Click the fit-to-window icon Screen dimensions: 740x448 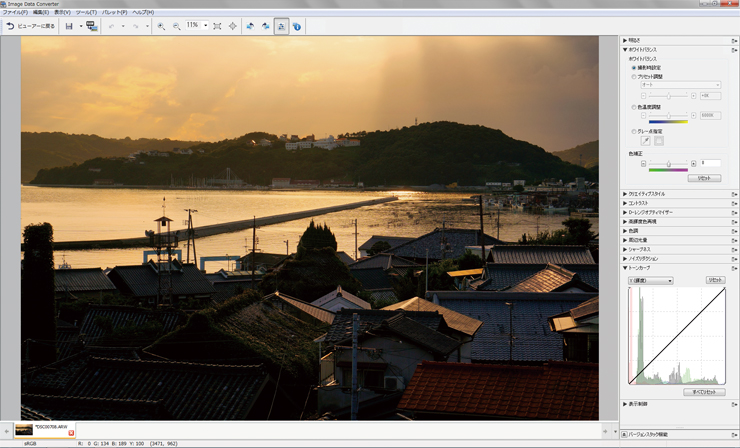click(x=217, y=26)
